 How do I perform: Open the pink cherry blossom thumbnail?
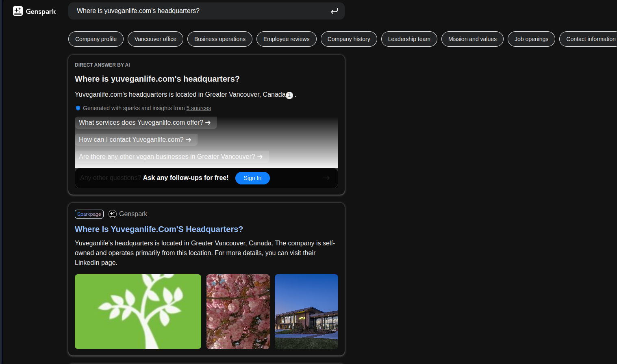point(238,312)
